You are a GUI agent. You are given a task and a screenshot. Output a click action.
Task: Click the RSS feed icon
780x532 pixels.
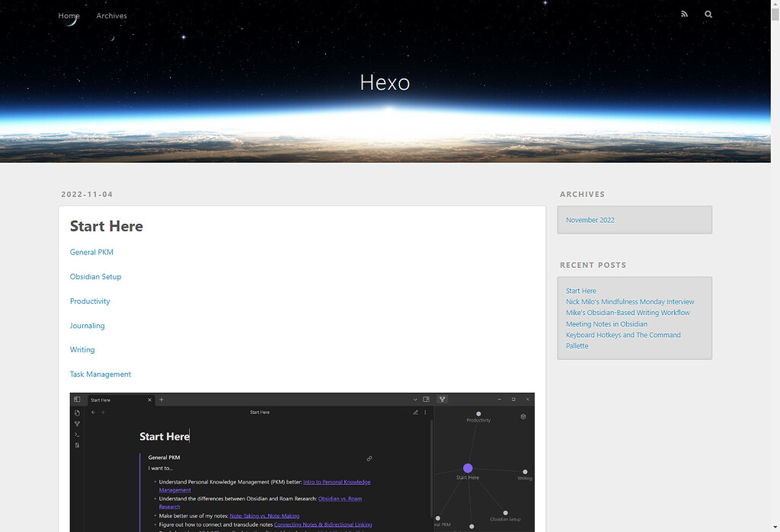click(x=684, y=14)
